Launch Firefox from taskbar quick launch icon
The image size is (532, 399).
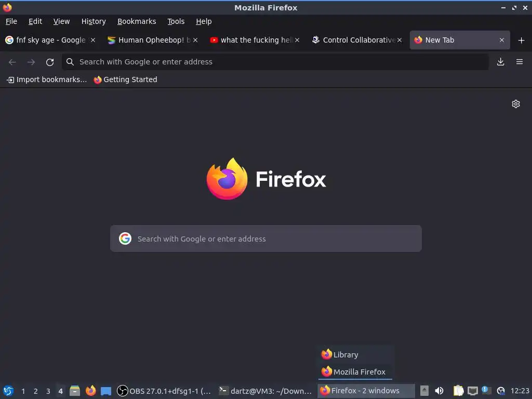[90, 391]
